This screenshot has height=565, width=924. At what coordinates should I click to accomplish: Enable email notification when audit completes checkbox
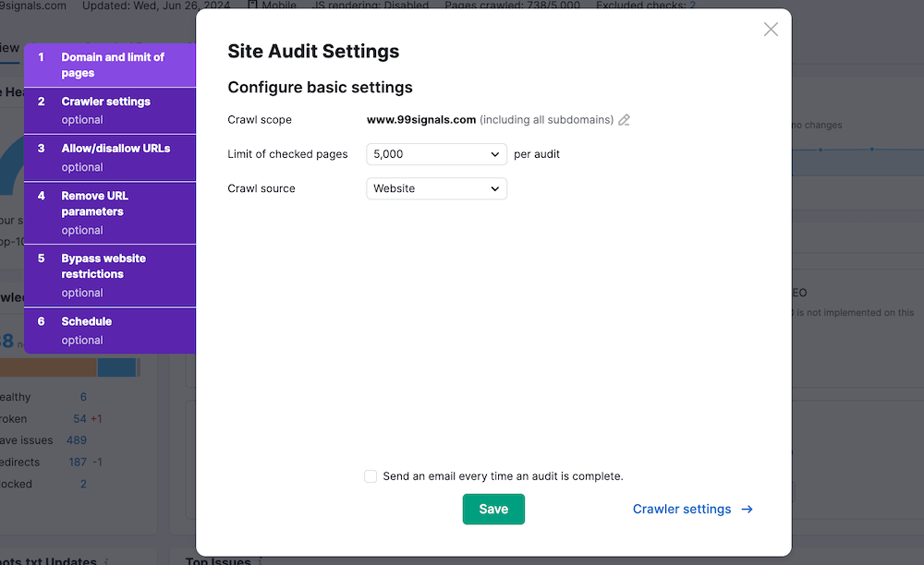[x=371, y=476]
